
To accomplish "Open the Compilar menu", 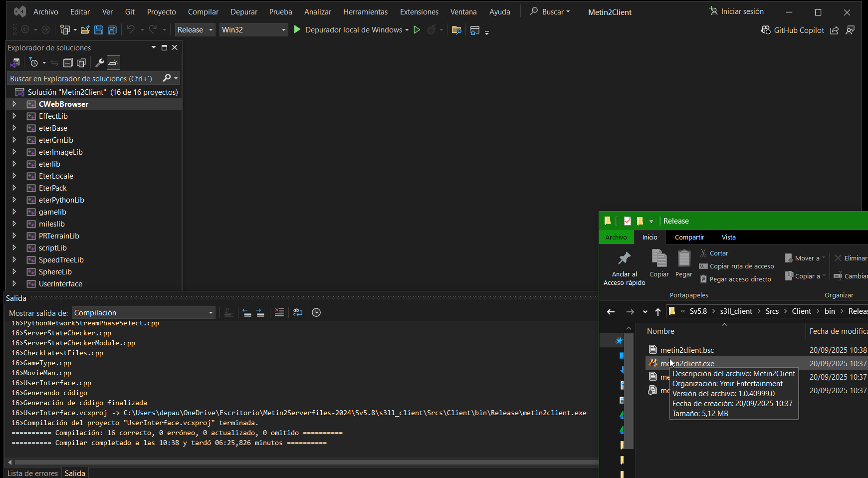I will [x=203, y=11].
